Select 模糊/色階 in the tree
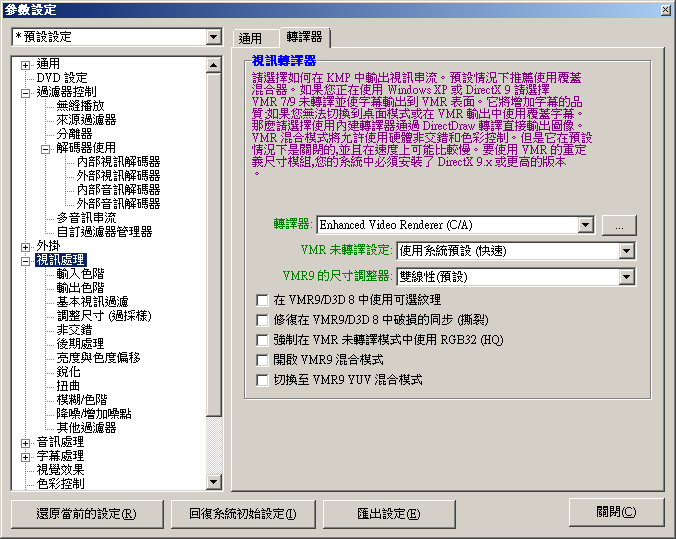Screen dimensions: 676x539 click(x=82, y=400)
